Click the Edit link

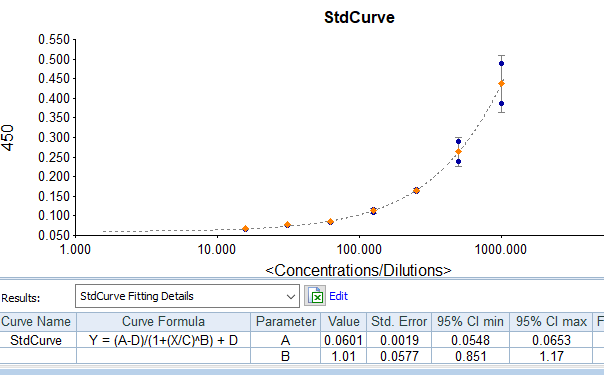tap(338, 296)
